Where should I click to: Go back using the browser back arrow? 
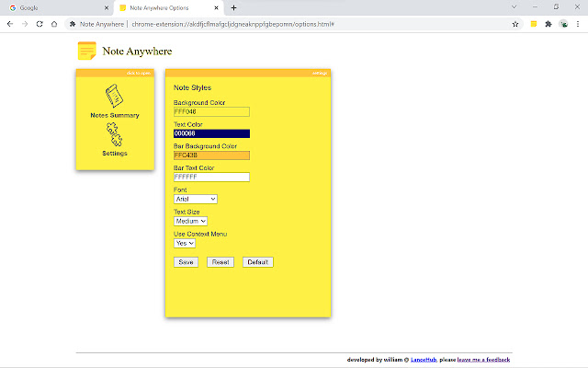[x=10, y=23]
